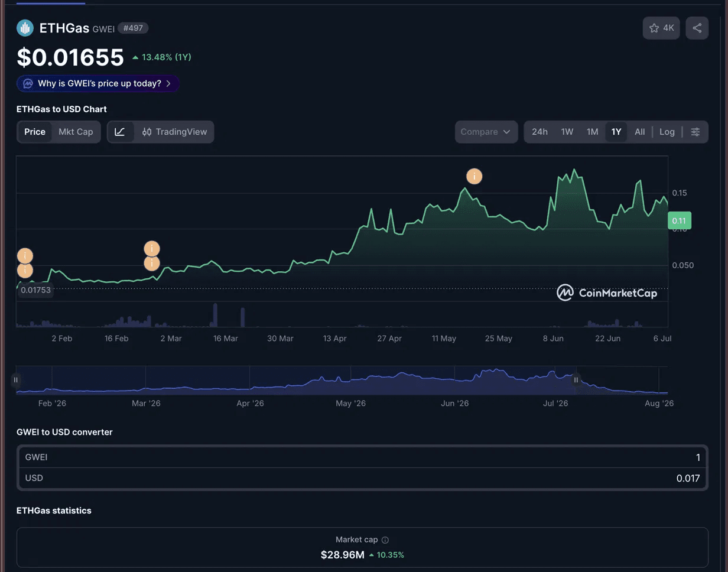Expand 'Why is GWEI's price up today?' chevron
The height and width of the screenshot is (572, 728).
pyautogui.click(x=168, y=83)
